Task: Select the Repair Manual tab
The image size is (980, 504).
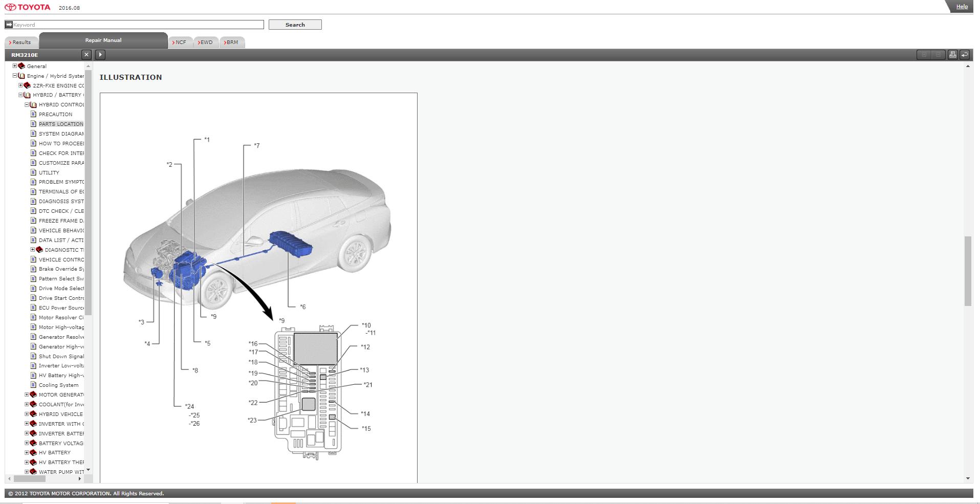Action: 103,40
